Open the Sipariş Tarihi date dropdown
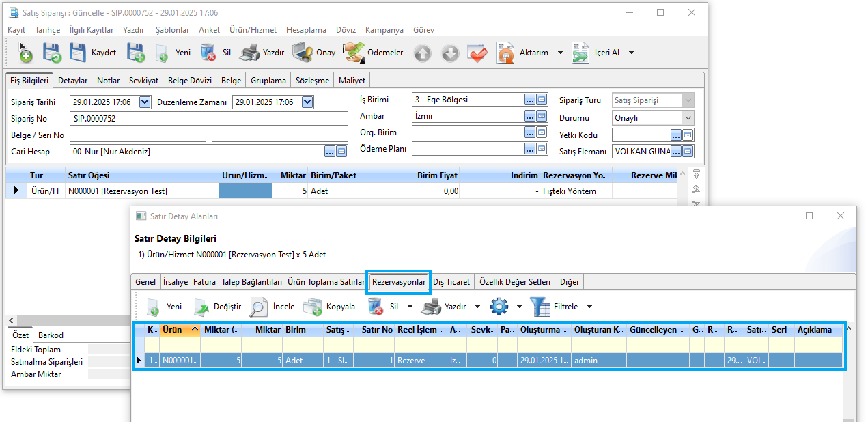868x422 pixels. click(144, 102)
